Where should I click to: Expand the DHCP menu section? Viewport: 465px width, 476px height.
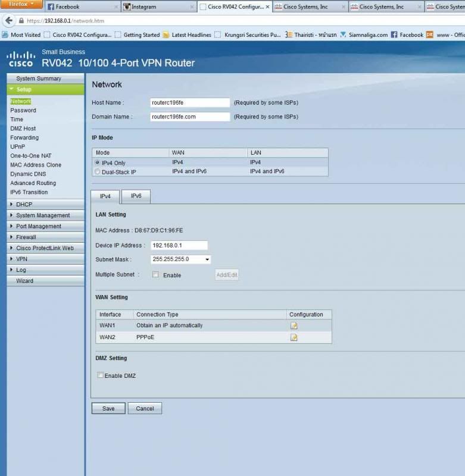click(24, 205)
